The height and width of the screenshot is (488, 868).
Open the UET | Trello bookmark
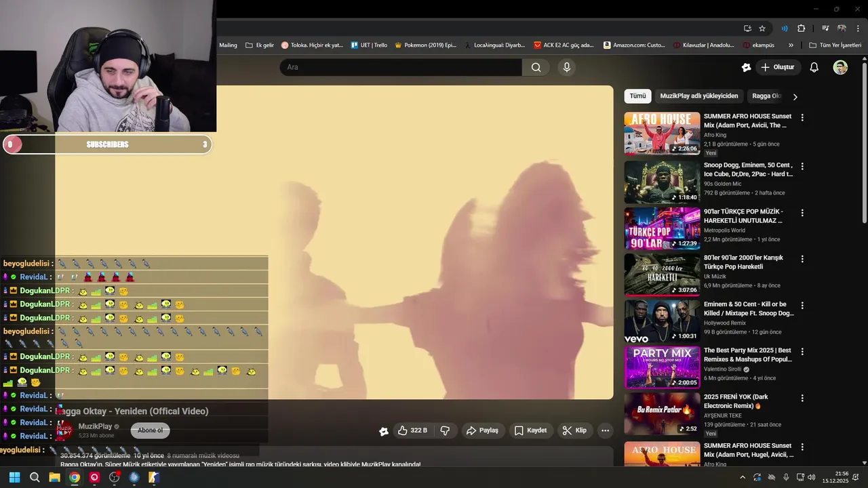(x=369, y=45)
